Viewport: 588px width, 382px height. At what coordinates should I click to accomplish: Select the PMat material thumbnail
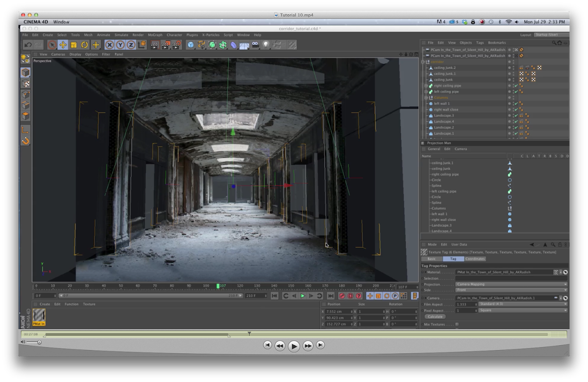(x=39, y=316)
